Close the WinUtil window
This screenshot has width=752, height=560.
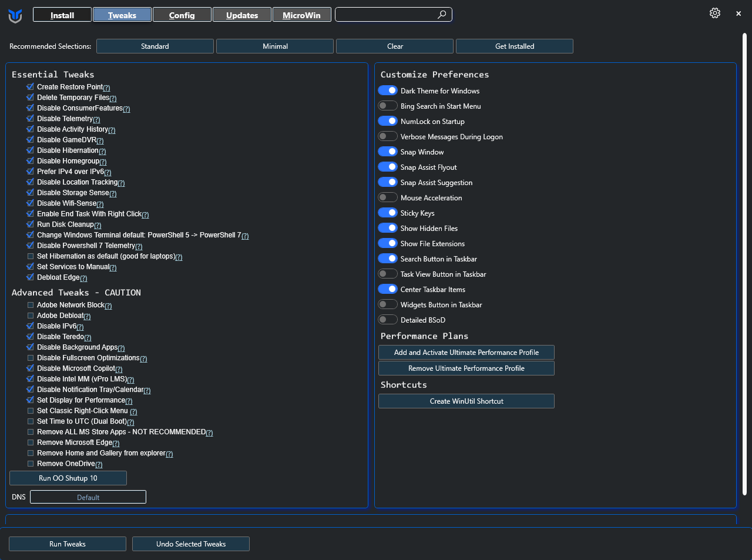[x=738, y=14]
